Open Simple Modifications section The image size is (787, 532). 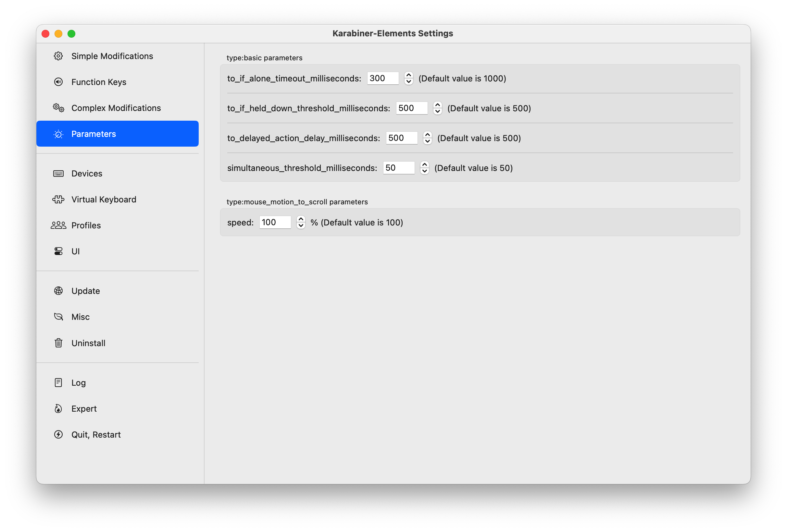[117, 56]
